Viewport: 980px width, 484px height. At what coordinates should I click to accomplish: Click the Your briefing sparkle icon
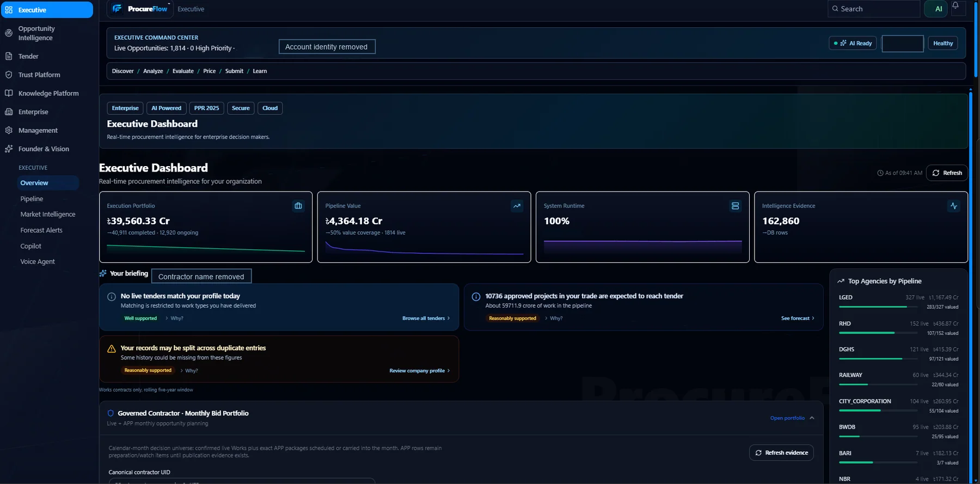[x=103, y=273]
